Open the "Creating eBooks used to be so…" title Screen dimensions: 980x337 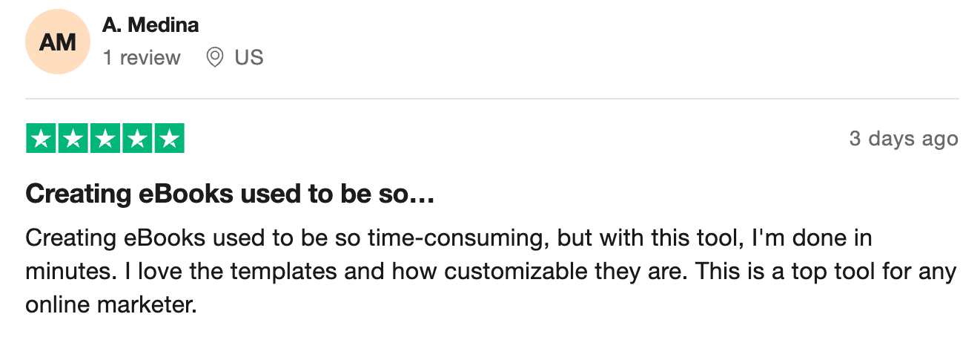[229, 194]
